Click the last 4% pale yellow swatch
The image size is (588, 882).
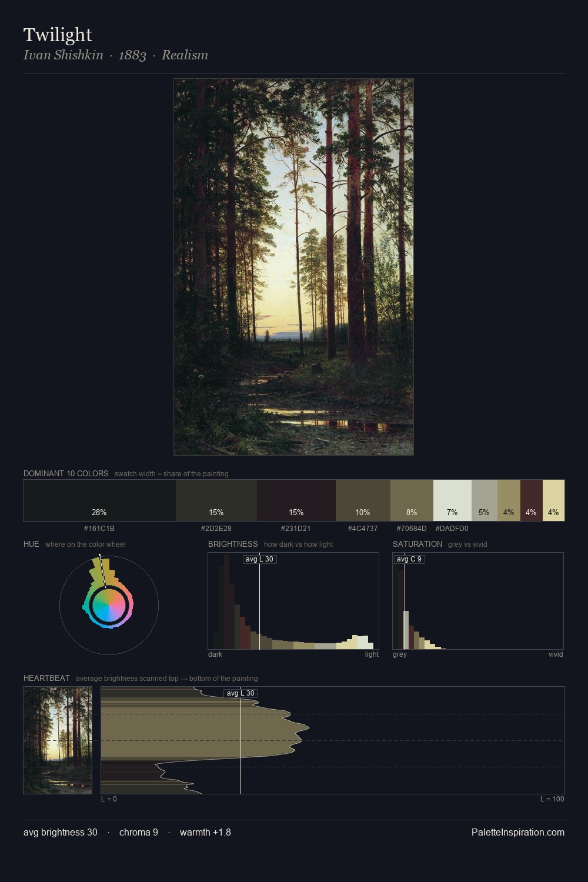[553, 500]
